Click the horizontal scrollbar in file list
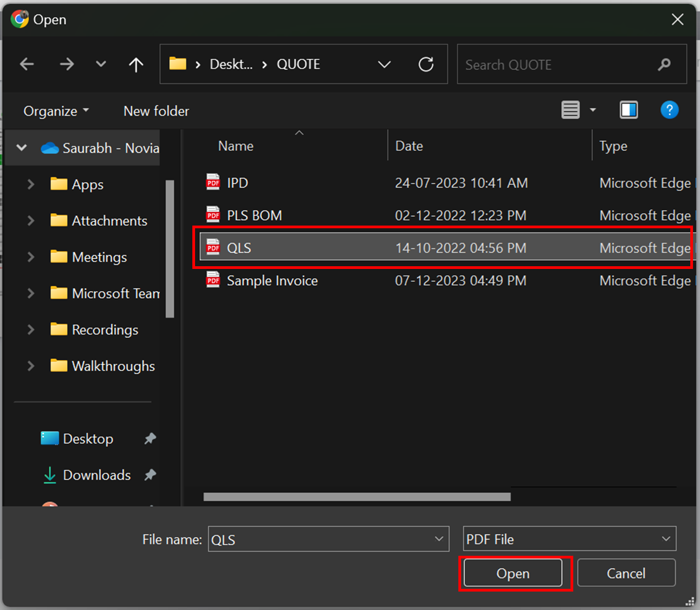Viewport: 700px width, 610px height. pos(357,497)
